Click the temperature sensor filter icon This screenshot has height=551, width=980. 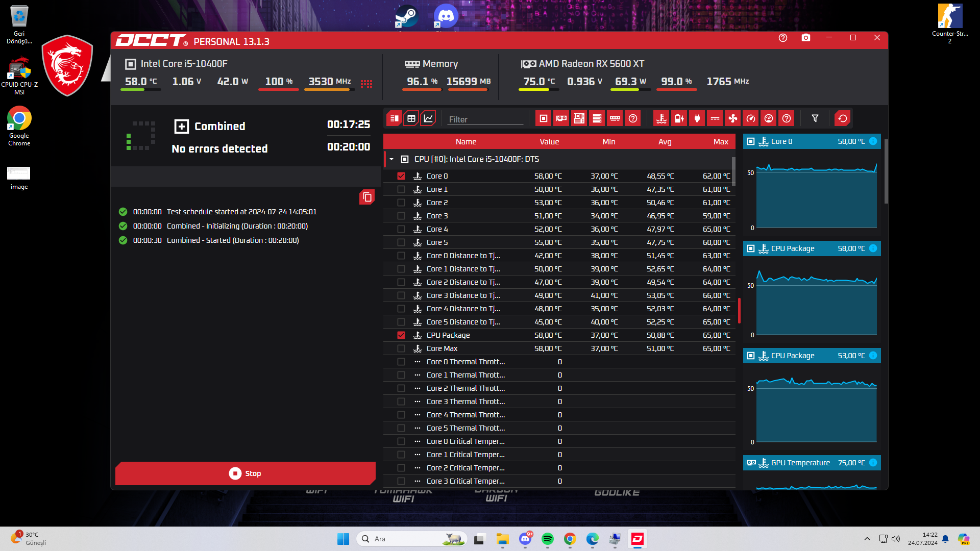pyautogui.click(x=661, y=118)
